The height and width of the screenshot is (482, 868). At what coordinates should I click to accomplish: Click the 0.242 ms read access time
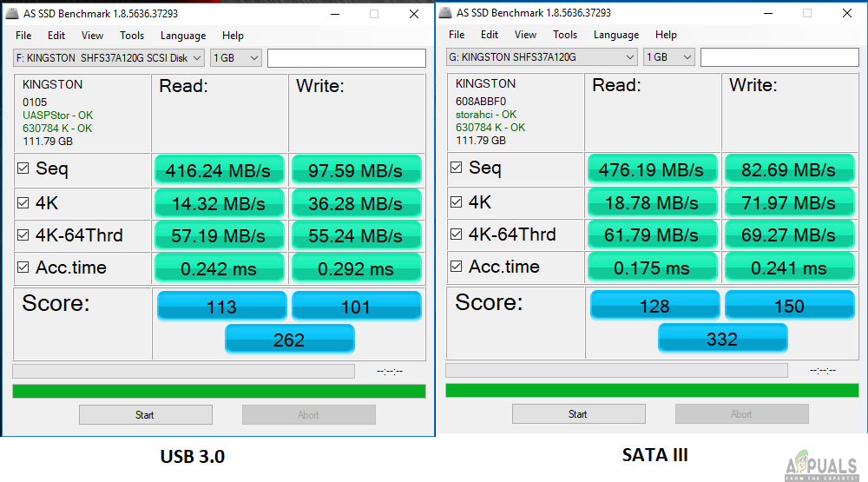pos(220,268)
